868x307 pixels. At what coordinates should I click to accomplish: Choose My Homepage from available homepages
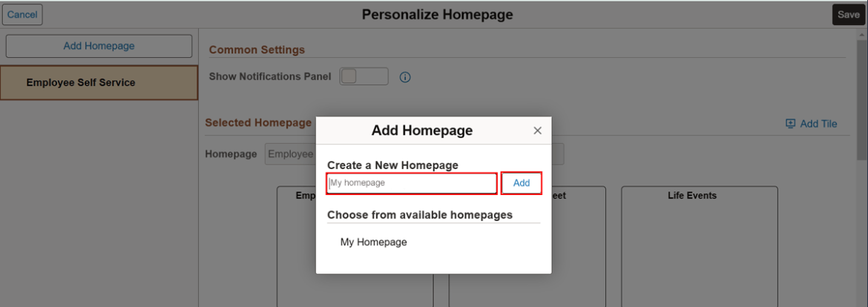tap(374, 242)
